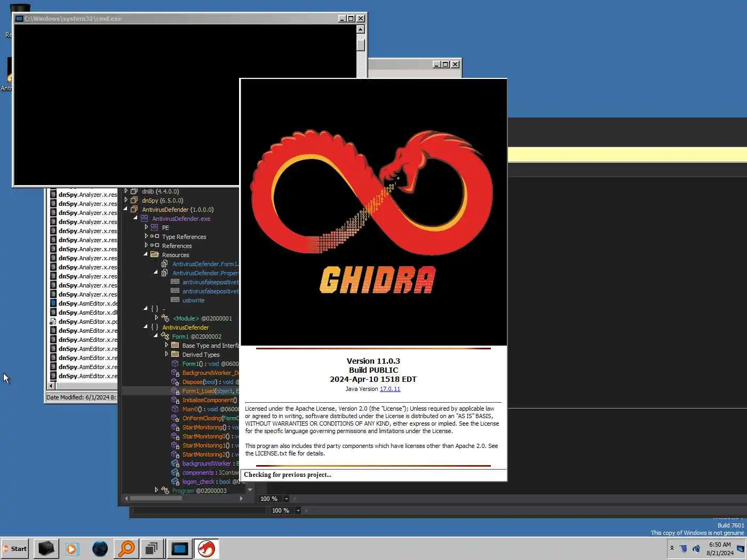Click the black box icon beside the Start button
747x560 pixels.
[46, 548]
